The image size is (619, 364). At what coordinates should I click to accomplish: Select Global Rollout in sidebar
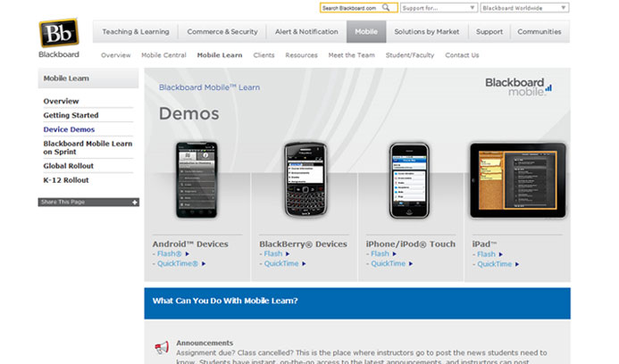[x=68, y=166]
